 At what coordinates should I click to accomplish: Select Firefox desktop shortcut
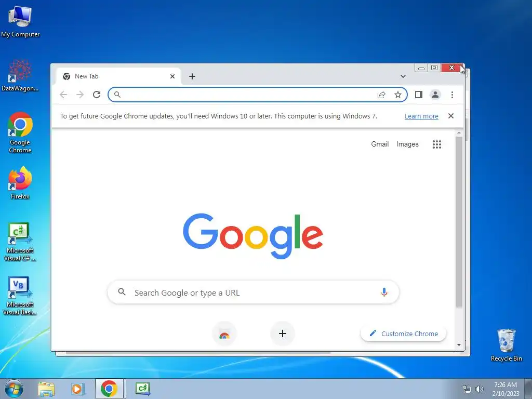point(20,182)
